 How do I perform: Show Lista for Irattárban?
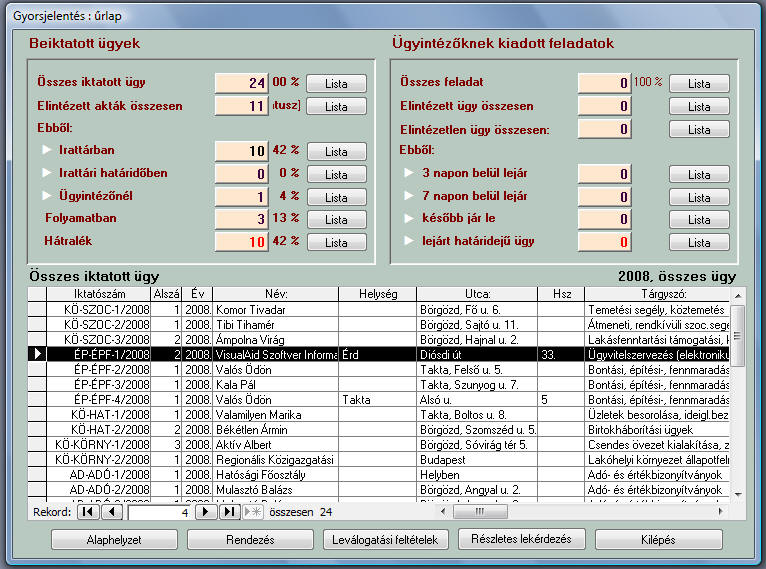pos(337,151)
